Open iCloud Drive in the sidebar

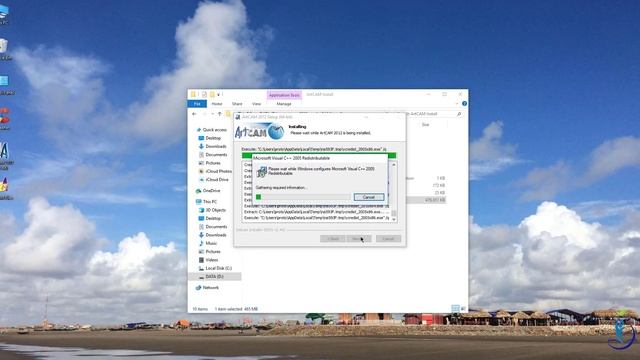point(217,180)
